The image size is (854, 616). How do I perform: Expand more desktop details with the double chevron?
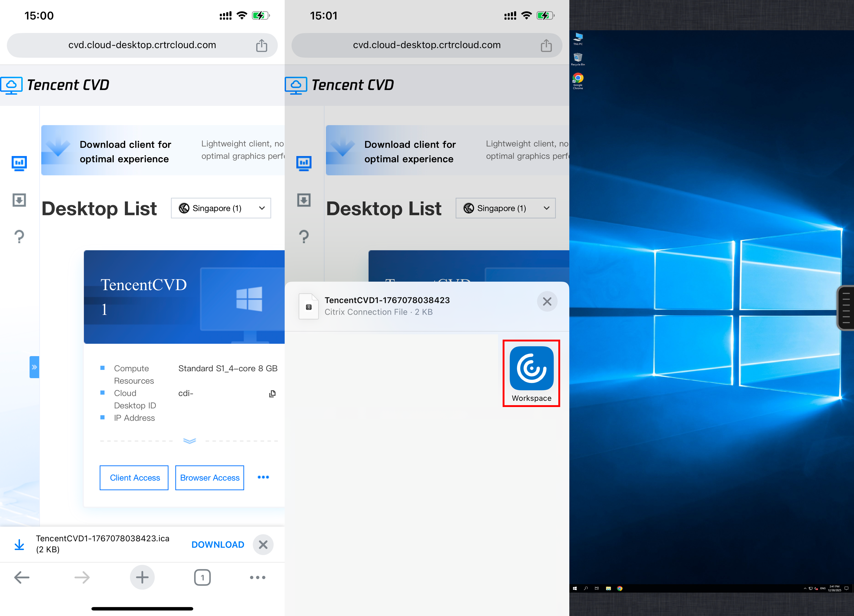click(x=189, y=440)
